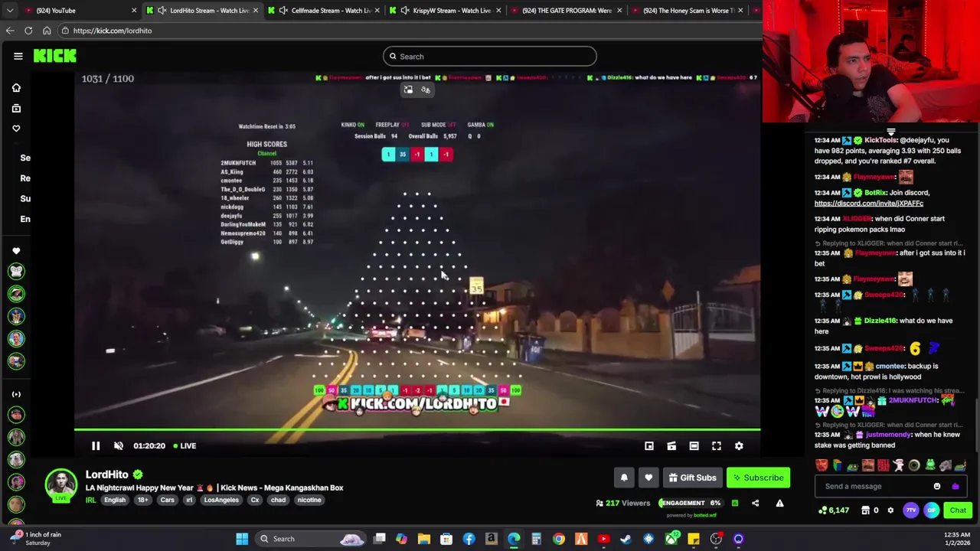Click the green Chat send button

[958, 510]
